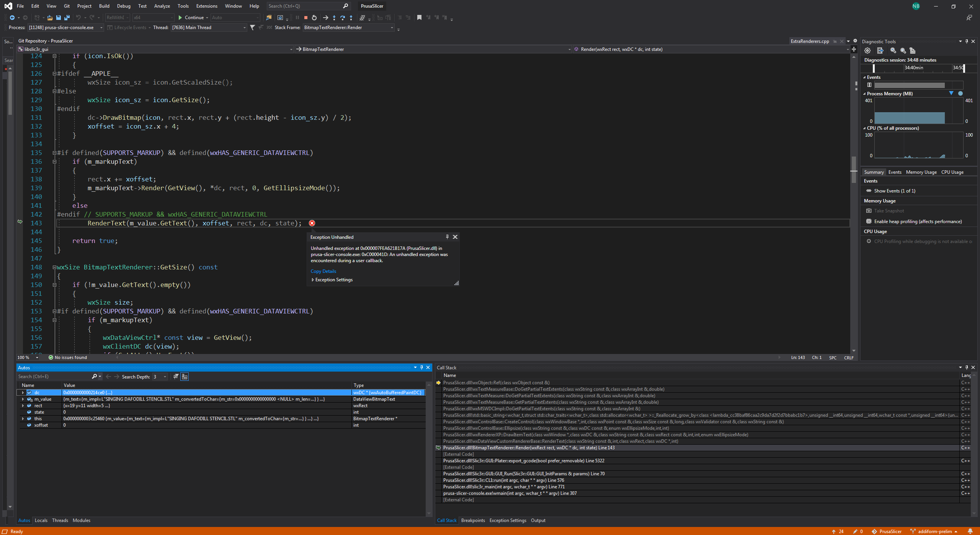Image resolution: width=980 pixels, height=535 pixels.
Task: Click the red Stop Debugging icon
Action: (305, 18)
